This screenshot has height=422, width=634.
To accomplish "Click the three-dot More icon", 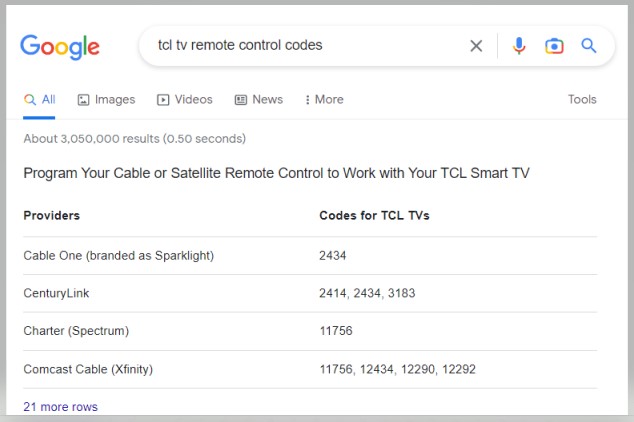I will 308,100.
